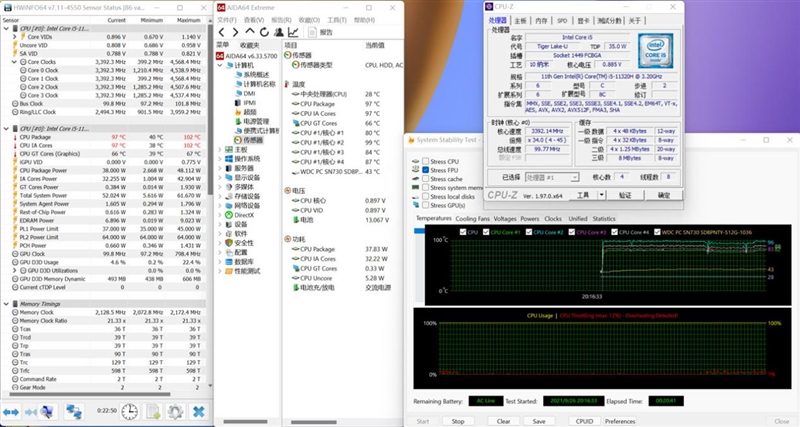Viewport: 800px width, 427px height.
Task: Click Stop button in stability test
Action: pos(458,421)
